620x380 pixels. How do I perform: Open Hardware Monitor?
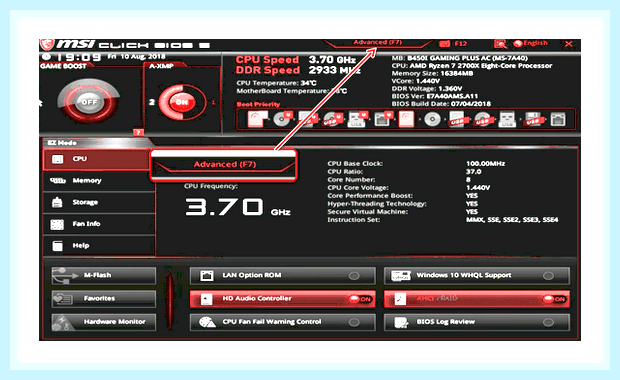(104, 322)
